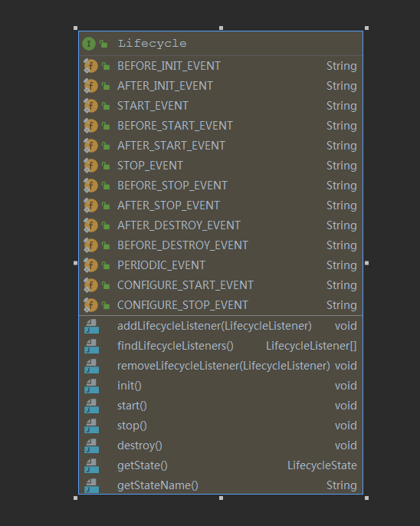Click the field icon for BEFORE_STOP_EVENT
The height and width of the screenshot is (526, 420).
[90, 186]
